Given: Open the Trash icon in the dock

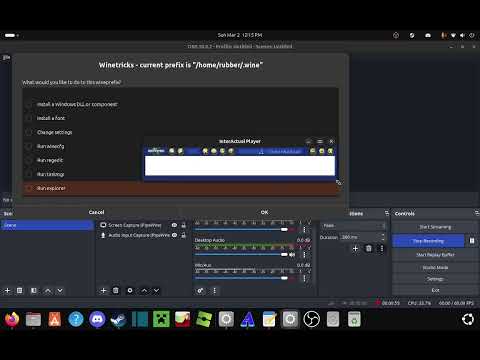Looking at the screenshot, I should click(354, 319).
